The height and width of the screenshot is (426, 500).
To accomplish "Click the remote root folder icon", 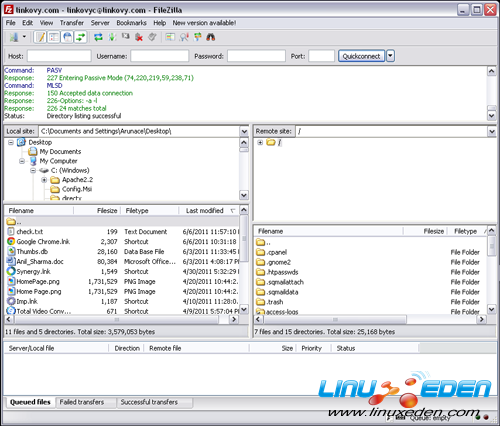I will pos(271,142).
